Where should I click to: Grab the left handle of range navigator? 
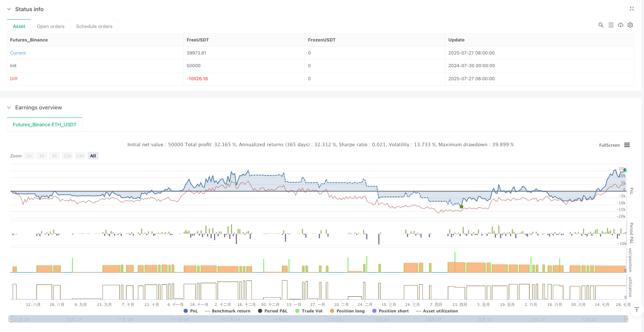point(10,319)
